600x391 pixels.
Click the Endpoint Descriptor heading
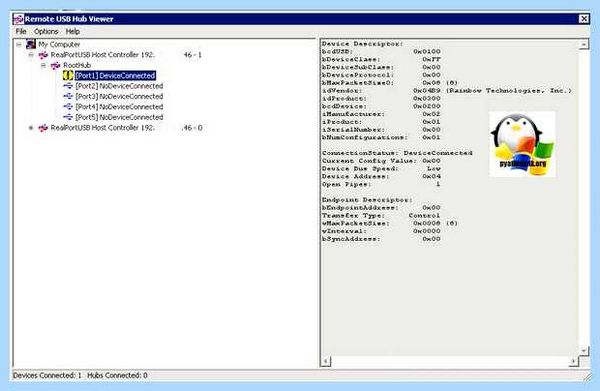tap(367, 200)
